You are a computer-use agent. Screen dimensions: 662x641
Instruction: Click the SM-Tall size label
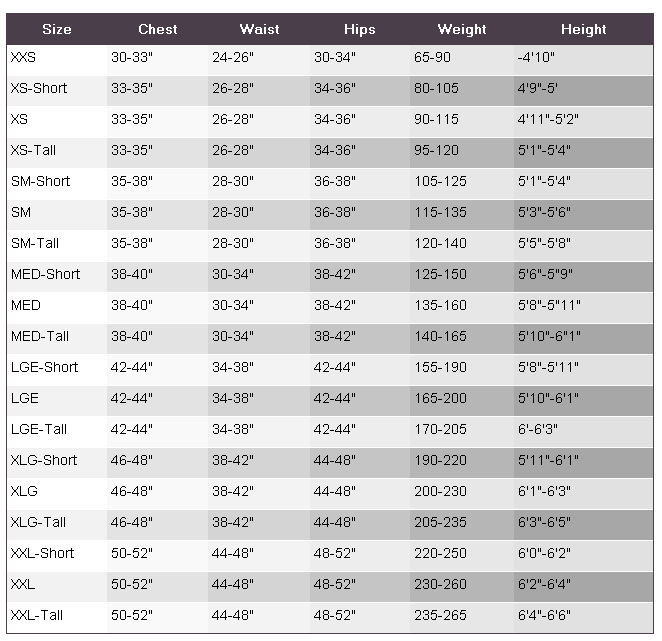pyautogui.click(x=36, y=243)
